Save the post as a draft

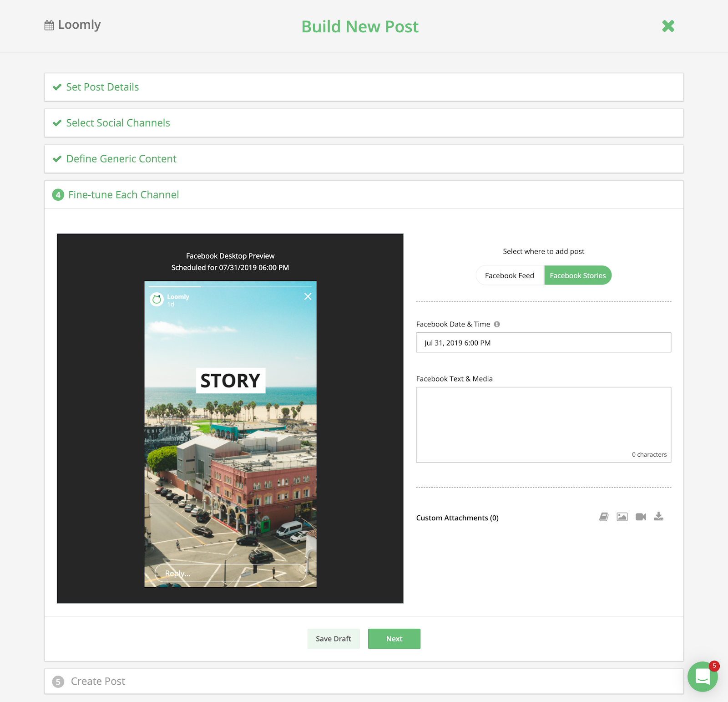click(x=334, y=639)
